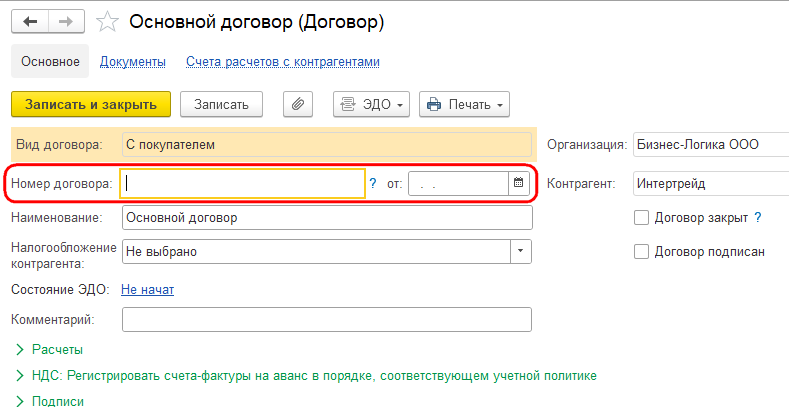Tick the Договор закрыт checkbox
Viewport: 789px width, 407px height.
tap(642, 218)
